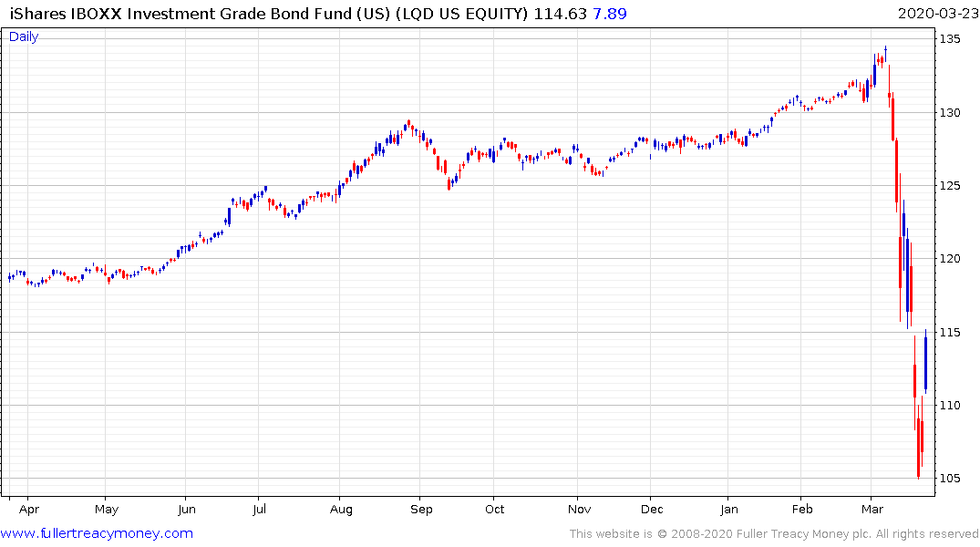Click the date 2020-03-23
Image resolution: width=980 pixels, height=547 pixels.
(938, 14)
